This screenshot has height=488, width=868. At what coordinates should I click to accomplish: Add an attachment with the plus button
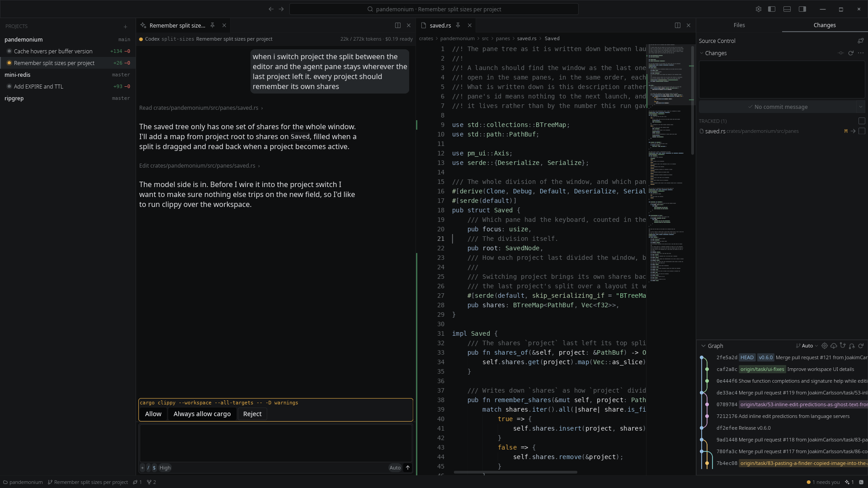142,468
